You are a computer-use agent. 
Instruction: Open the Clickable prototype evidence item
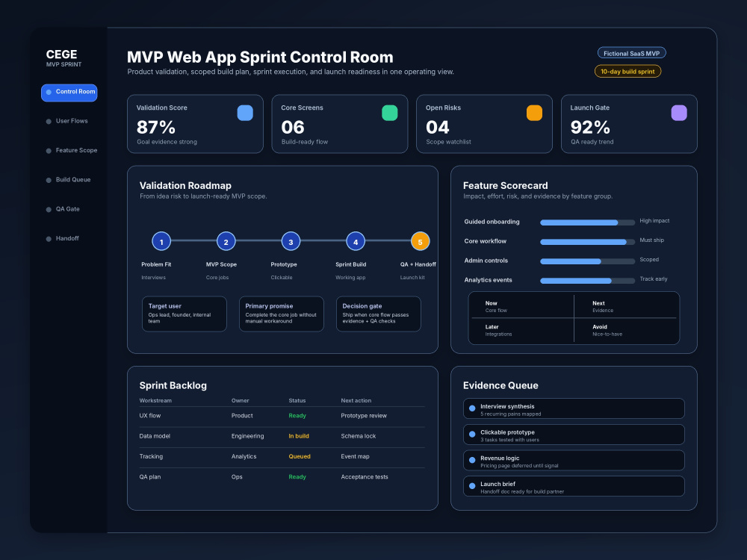[x=574, y=435]
